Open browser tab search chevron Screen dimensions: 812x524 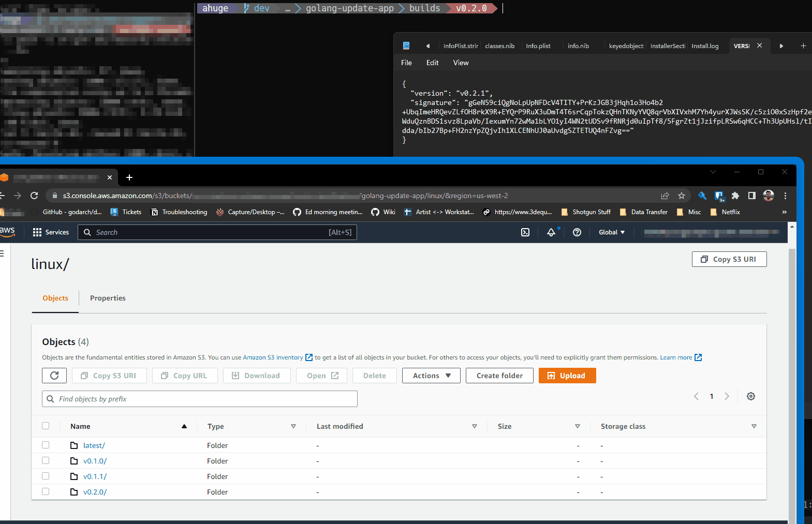click(x=713, y=172)
